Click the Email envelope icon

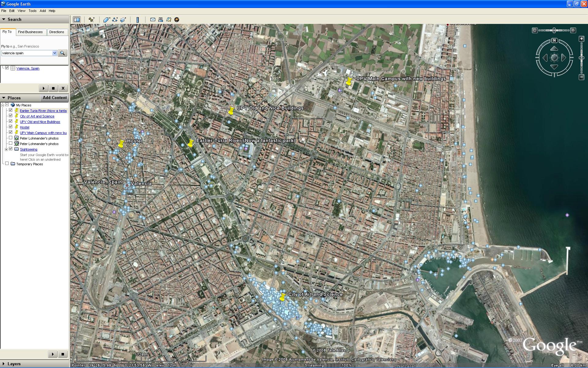click(x=153, y=20)
